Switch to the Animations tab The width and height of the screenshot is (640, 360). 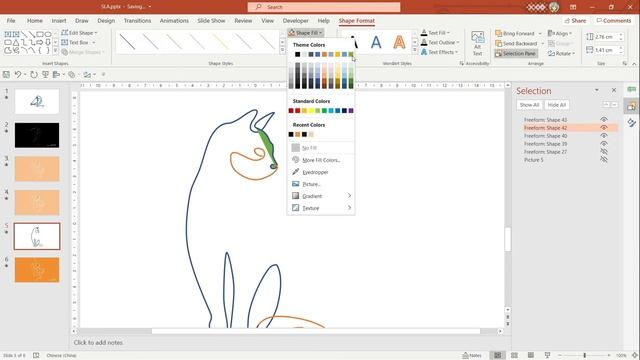174,20
